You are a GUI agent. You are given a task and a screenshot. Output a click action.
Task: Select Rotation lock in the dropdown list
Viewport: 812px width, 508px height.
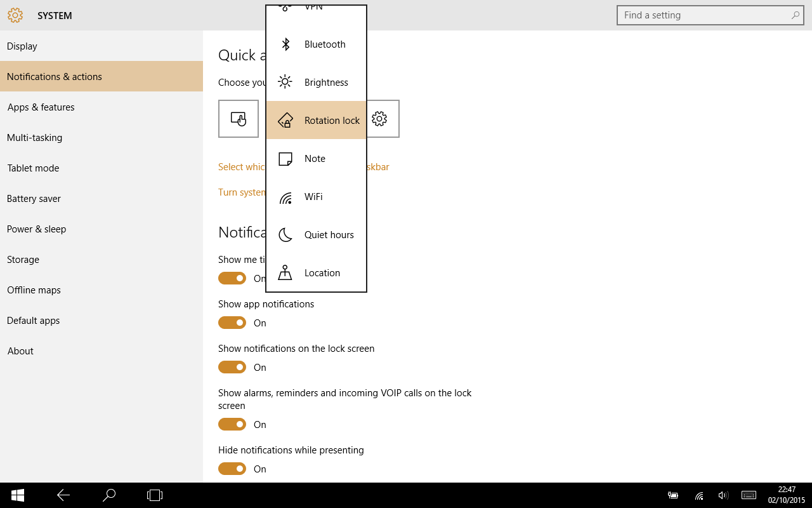pos(317,120)
